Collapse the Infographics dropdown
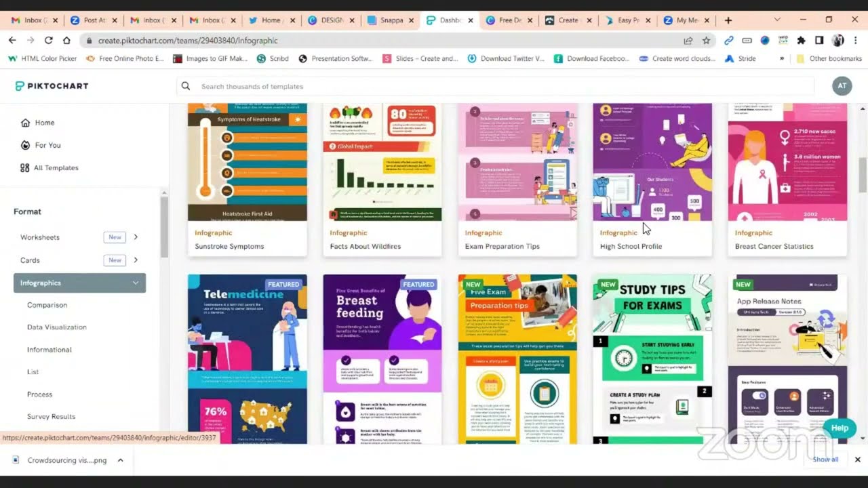 [136, 283]
